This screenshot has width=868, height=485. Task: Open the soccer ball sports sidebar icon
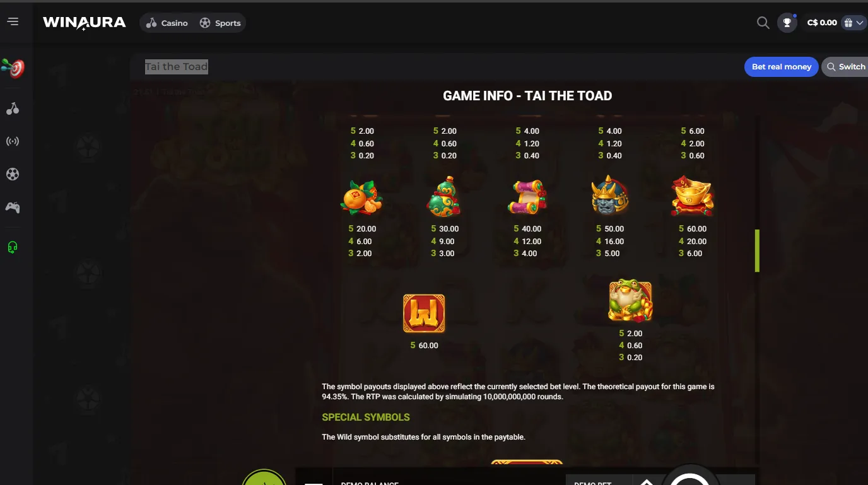click(x=13, y=174)
